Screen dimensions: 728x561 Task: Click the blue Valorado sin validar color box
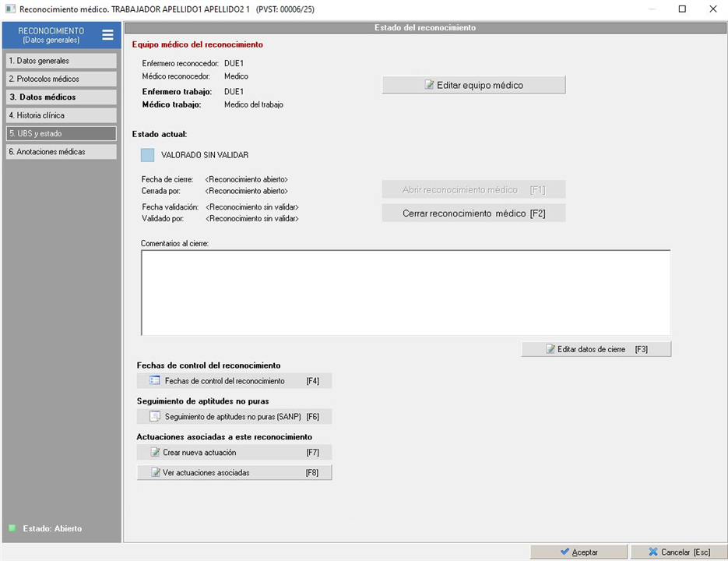(x=148, y=155)
